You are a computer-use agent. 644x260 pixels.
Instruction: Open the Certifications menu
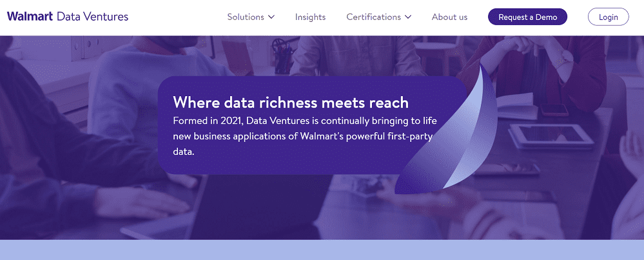tap(373, 17)
